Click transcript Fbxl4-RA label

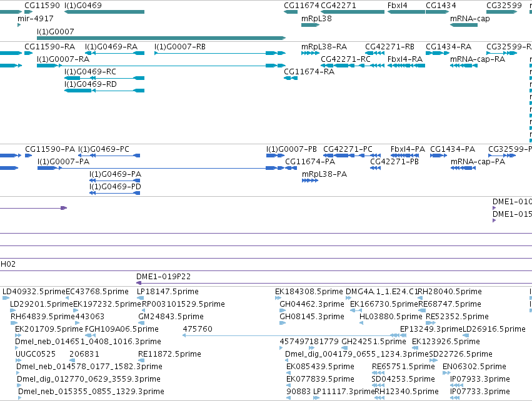(x=404, y=59)
